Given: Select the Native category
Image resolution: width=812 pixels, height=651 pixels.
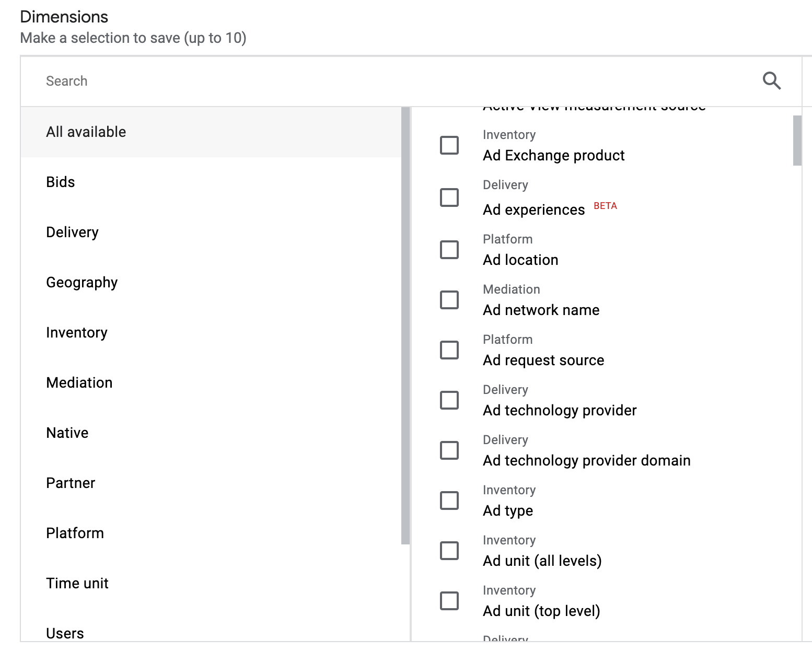Looking at the screenshot, I should tap(67, 433).
